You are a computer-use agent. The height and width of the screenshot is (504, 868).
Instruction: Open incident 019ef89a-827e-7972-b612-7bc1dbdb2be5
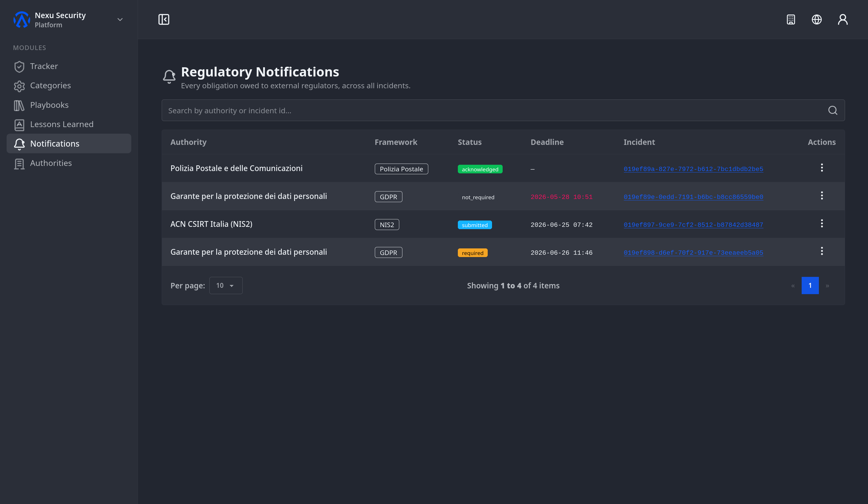click(693, 169)
